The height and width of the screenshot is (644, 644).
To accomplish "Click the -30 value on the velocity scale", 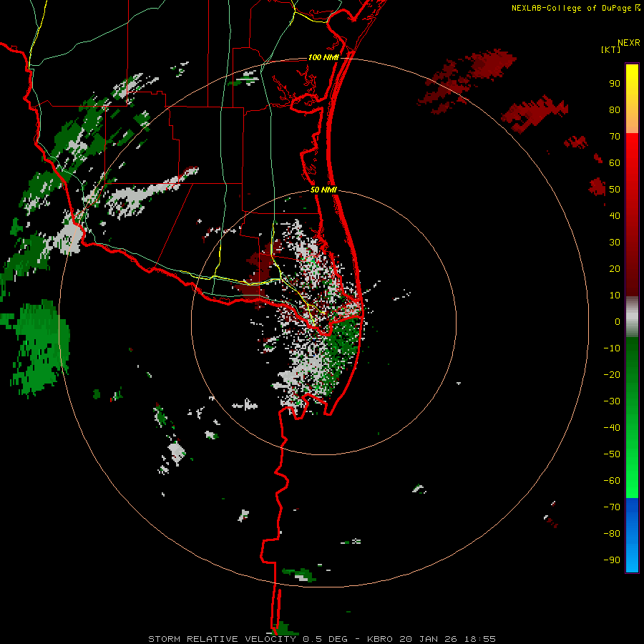I will pos(612,401).
